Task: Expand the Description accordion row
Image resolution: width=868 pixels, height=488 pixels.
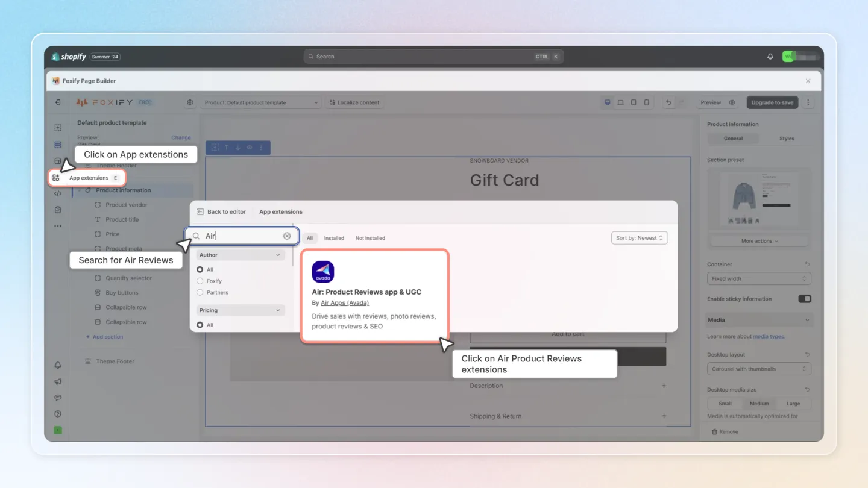Action: pyautogui.click(x=568, y=386)
